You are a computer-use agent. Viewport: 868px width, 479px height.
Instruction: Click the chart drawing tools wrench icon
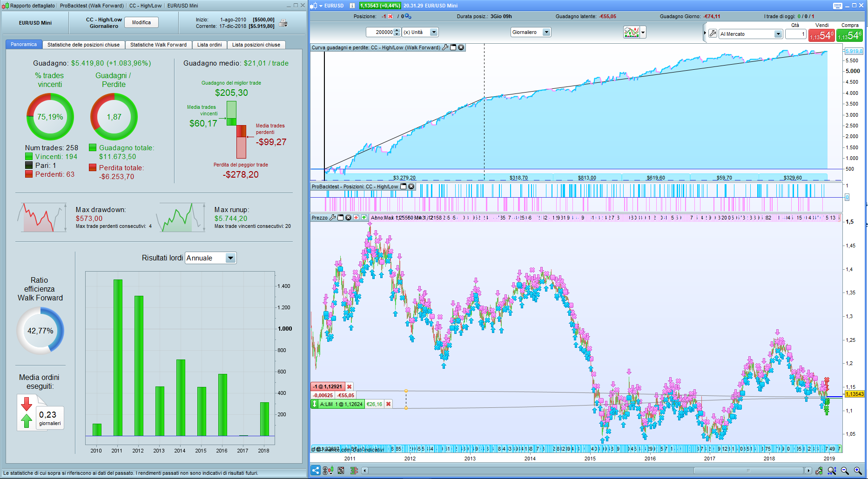(819, 471)
